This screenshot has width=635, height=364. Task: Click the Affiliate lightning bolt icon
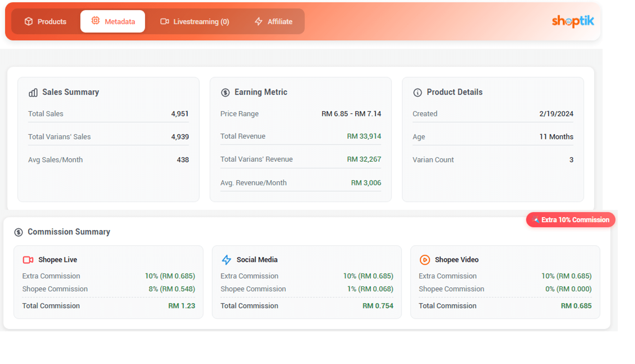(x=258, y=22)
